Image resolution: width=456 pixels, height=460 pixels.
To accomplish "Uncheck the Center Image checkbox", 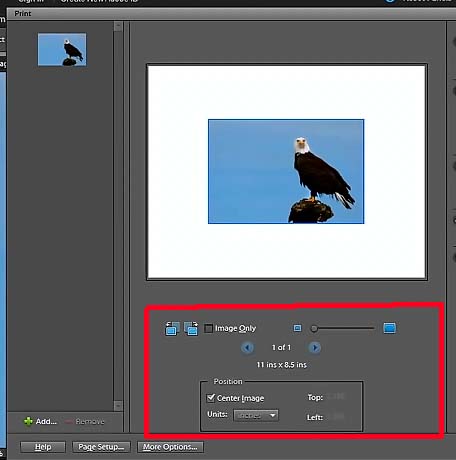I will point(211,398).
